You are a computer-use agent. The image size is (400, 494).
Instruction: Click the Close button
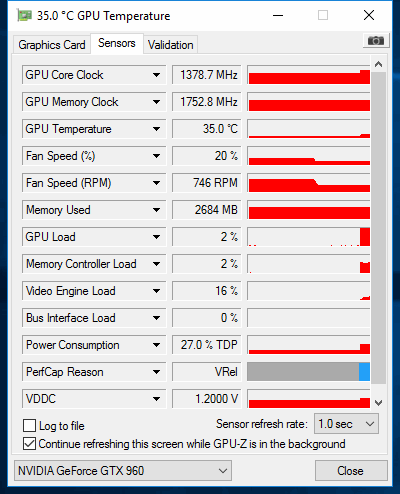point(351,471)
